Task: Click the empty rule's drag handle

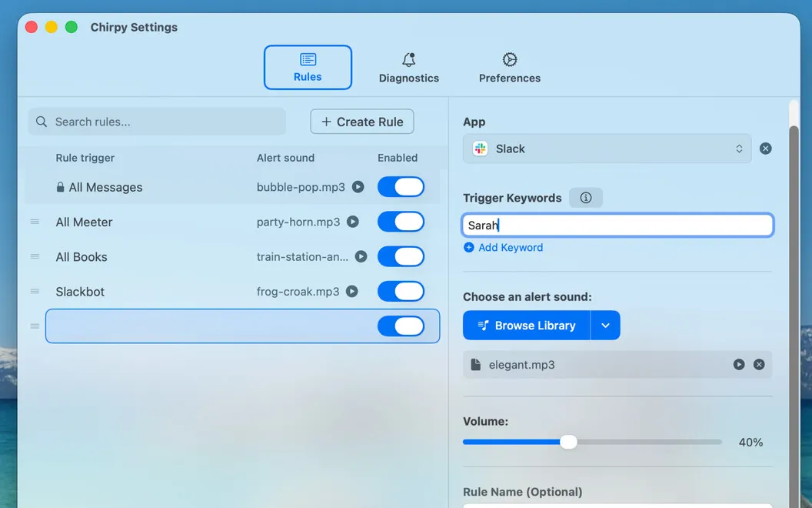Action: click(x=35, y=326)
